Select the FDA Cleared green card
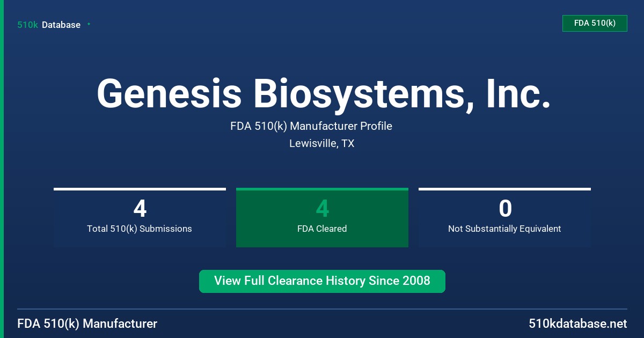Viewport: 644px width, 338px height. (x=322, y=218)
